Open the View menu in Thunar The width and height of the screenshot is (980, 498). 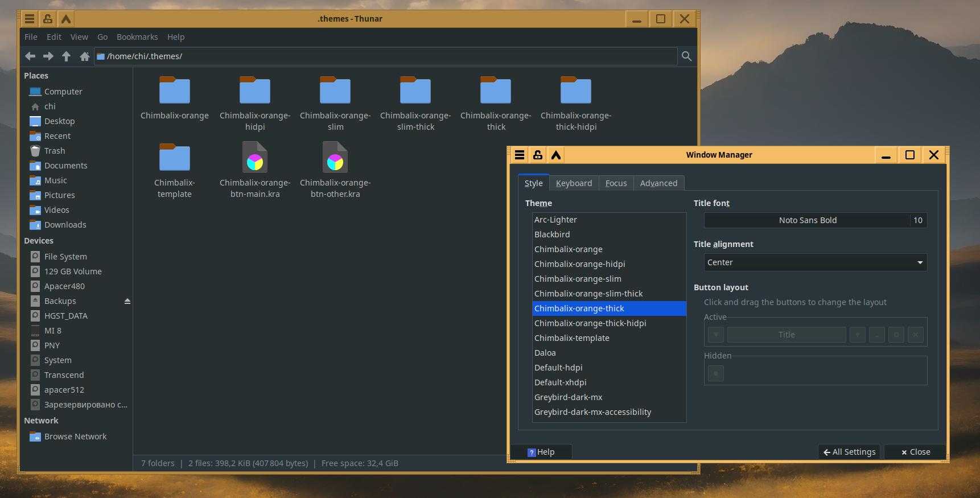coord(79,37)
